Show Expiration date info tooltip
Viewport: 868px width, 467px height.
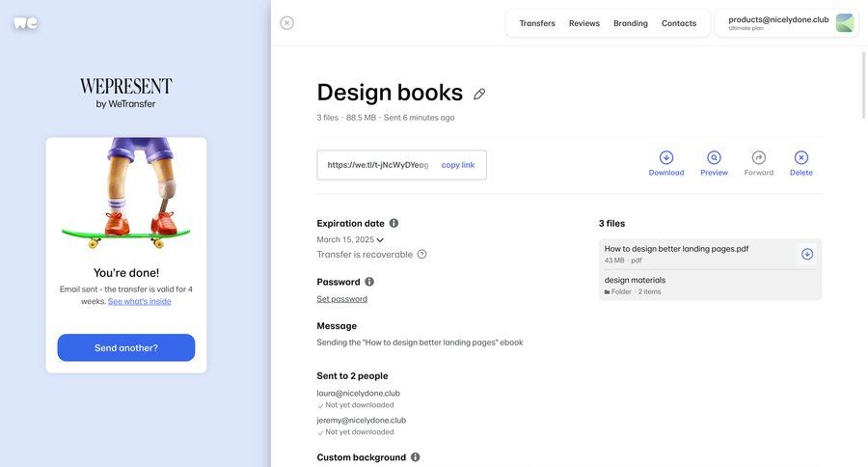393,223
